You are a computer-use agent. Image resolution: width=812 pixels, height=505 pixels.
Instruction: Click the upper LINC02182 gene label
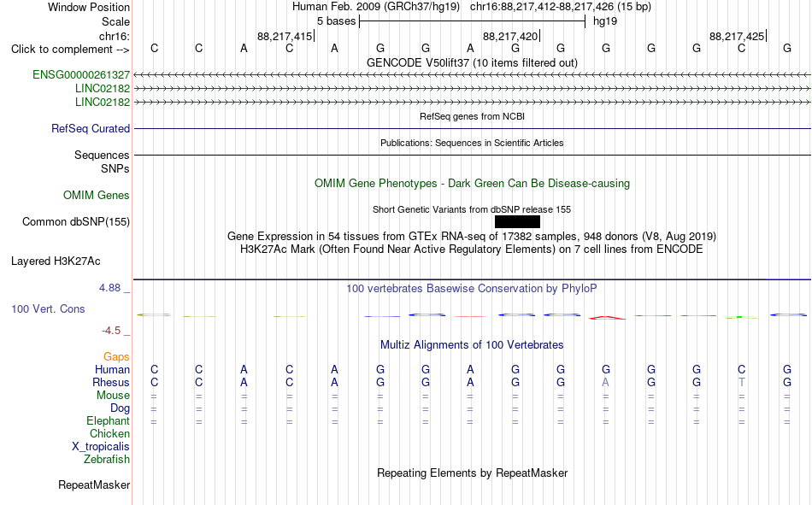coord(103,88)
